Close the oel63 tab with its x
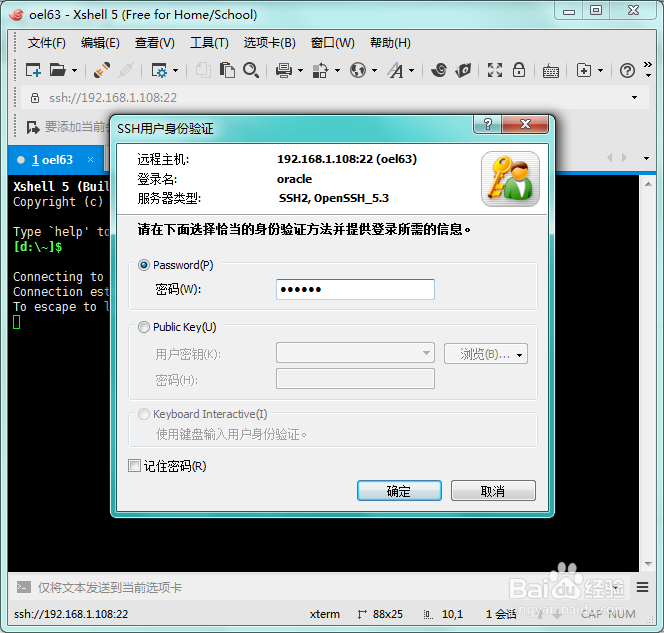The height and width of the screenshot is (633, 664). (x=90, y=160)
